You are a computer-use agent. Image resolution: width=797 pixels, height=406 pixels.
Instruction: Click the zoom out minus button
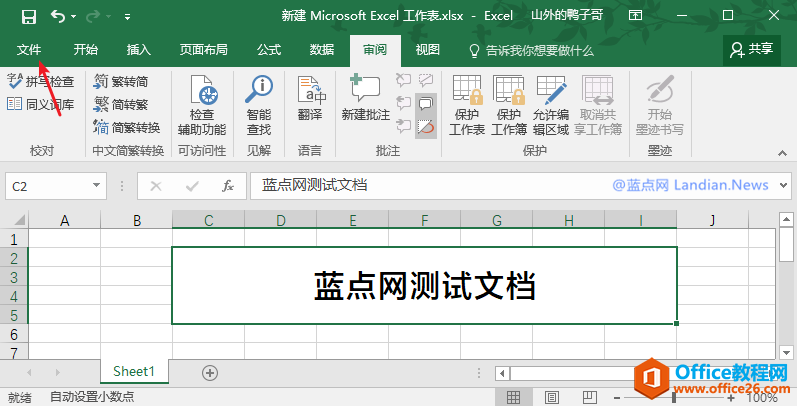(x=617, y=398)
